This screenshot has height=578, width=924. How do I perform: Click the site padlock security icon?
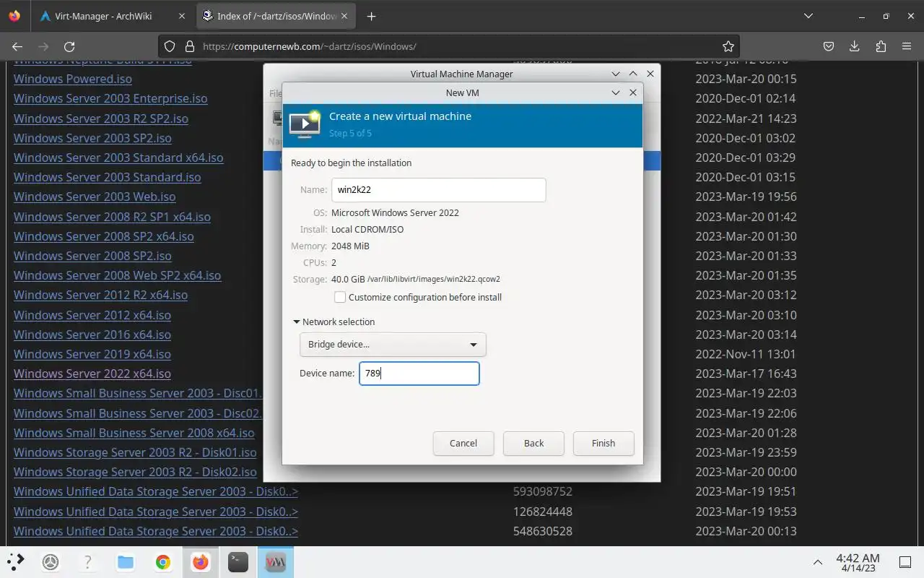coord(190,46)
